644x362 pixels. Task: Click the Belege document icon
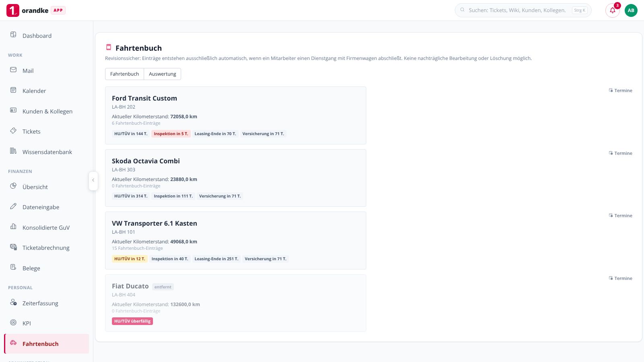tap(13, 267)
